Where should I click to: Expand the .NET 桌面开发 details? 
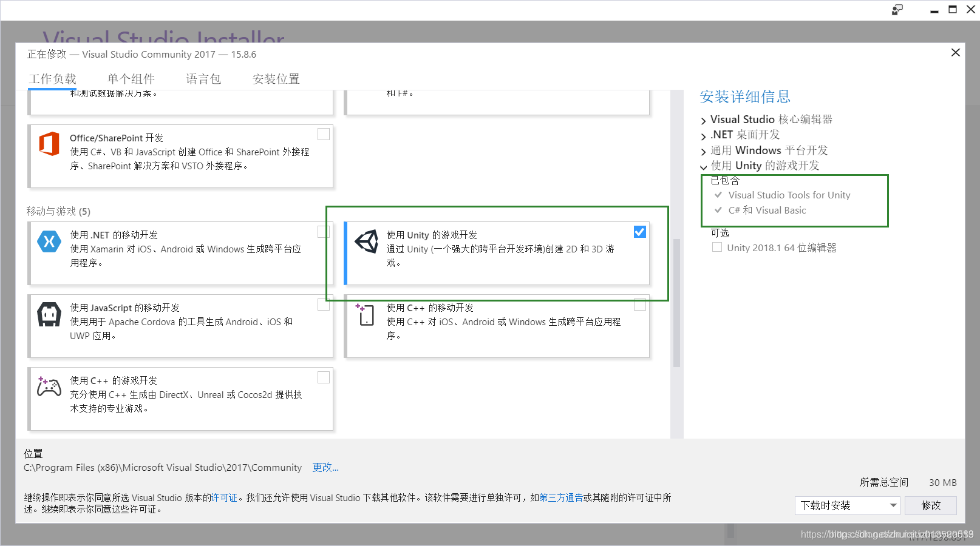pos(704,135)
